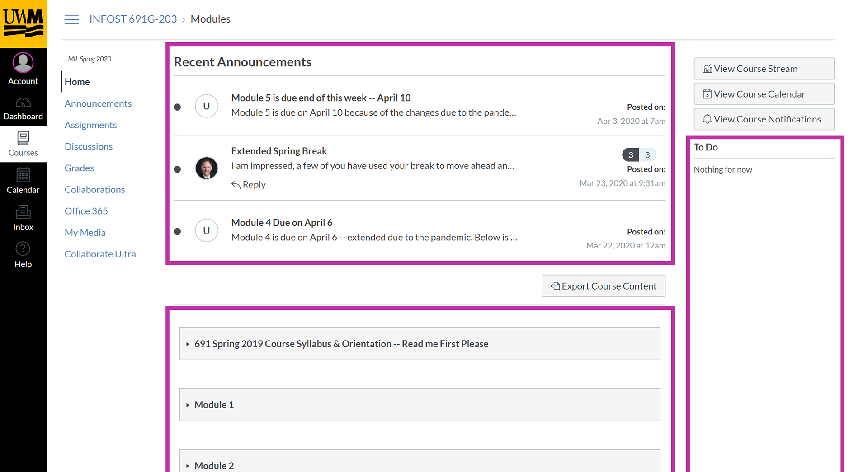This screenshot has width=868, height=472.
Task: Open announcement titled Module 5 is due end of this week
Action: pyautogui.click(x=321, y=98)
